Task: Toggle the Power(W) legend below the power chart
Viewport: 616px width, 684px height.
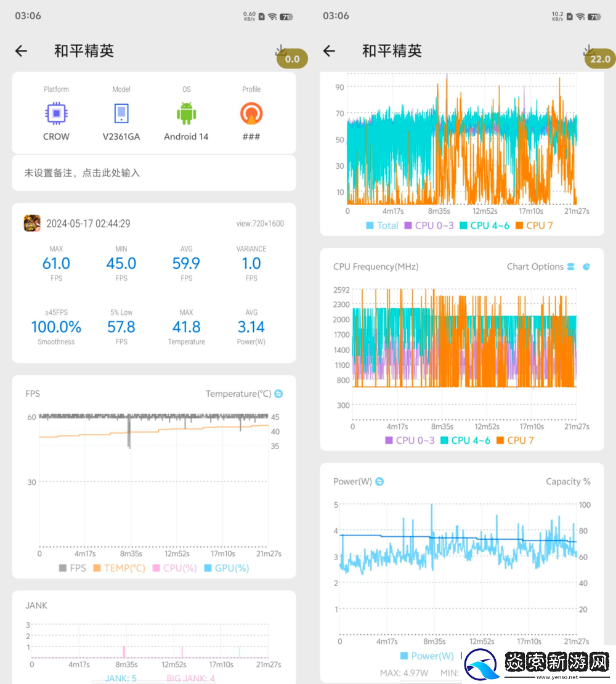Action: click(x=426, y=656)
